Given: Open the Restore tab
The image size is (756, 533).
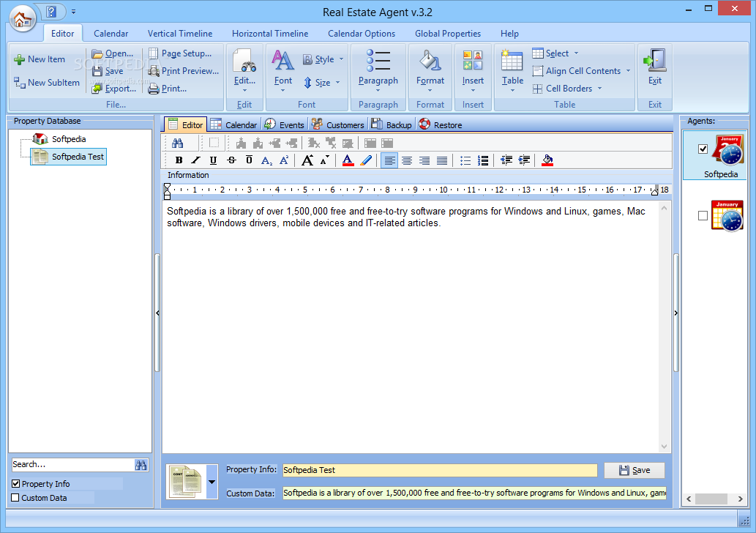Looking at the screenshot, I should (x=441, y=124).
